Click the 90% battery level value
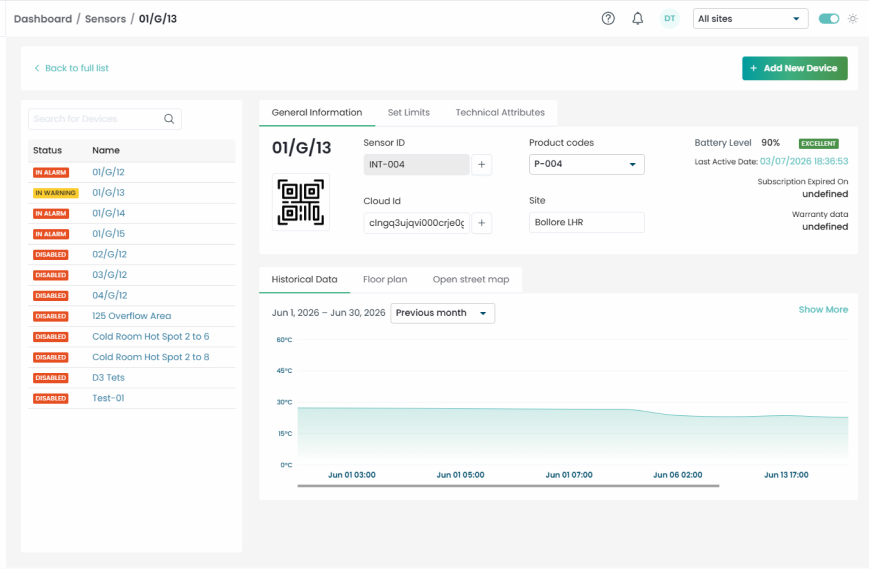 pyautogui.click(x=770, y=143)
